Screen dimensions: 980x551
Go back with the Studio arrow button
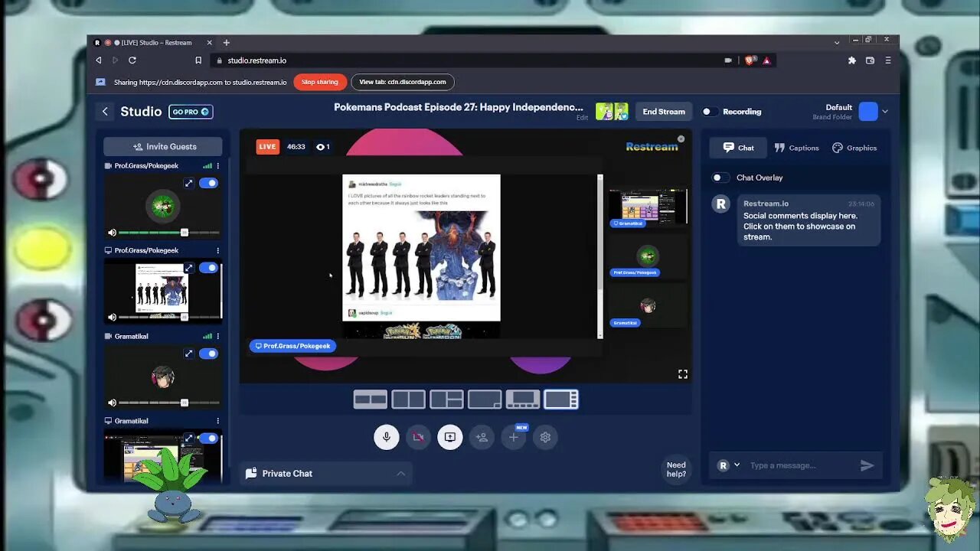point(106,112)
